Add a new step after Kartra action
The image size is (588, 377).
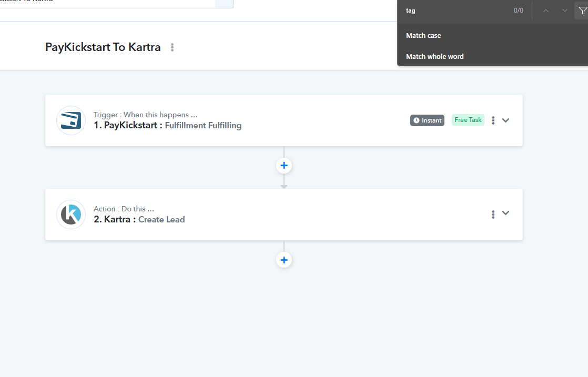point(284,260)
